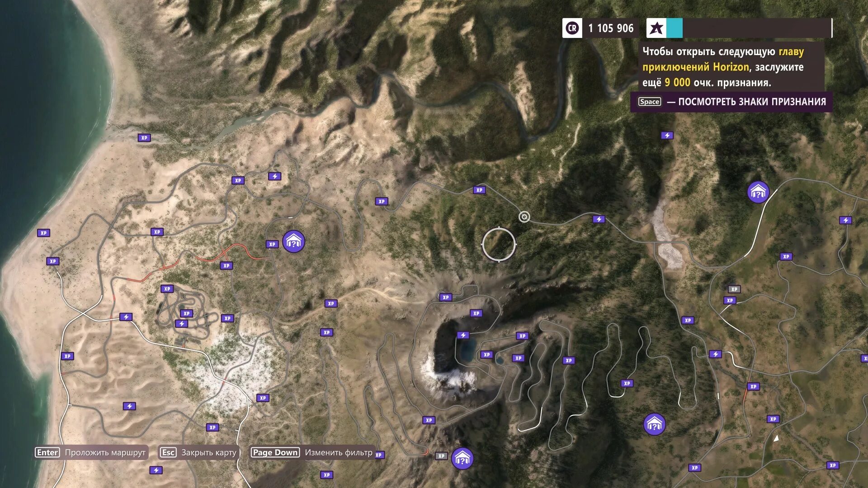This screenshot has width=868, height=488.
Task: Select XP board below the Изменить фильтр hint
Action: pos(326,475)
